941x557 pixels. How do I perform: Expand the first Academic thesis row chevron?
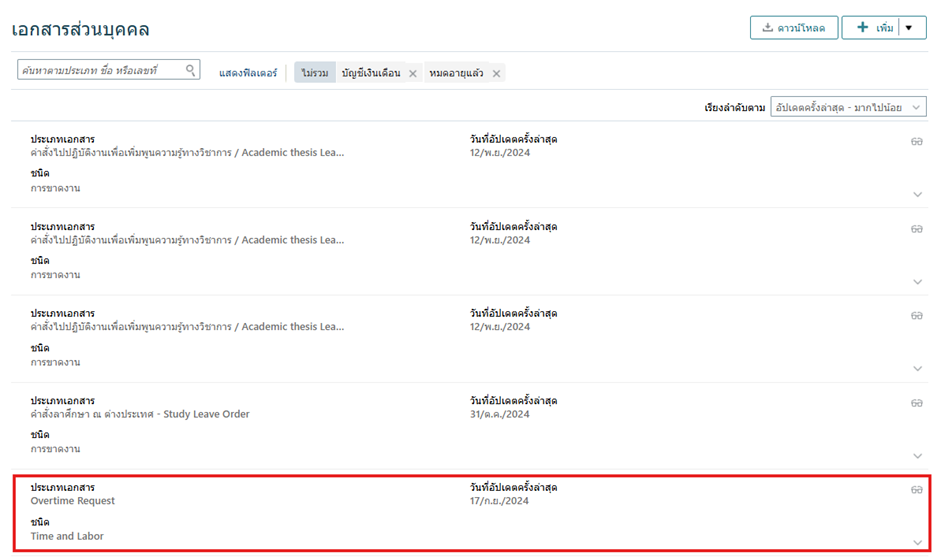pos(917,195)
